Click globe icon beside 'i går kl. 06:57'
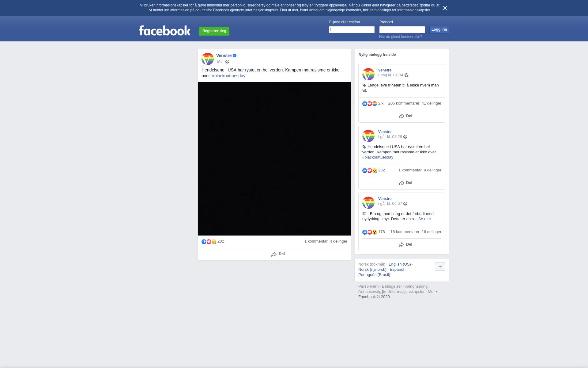This screenshot has width=588, height=368. coord(405,204)
